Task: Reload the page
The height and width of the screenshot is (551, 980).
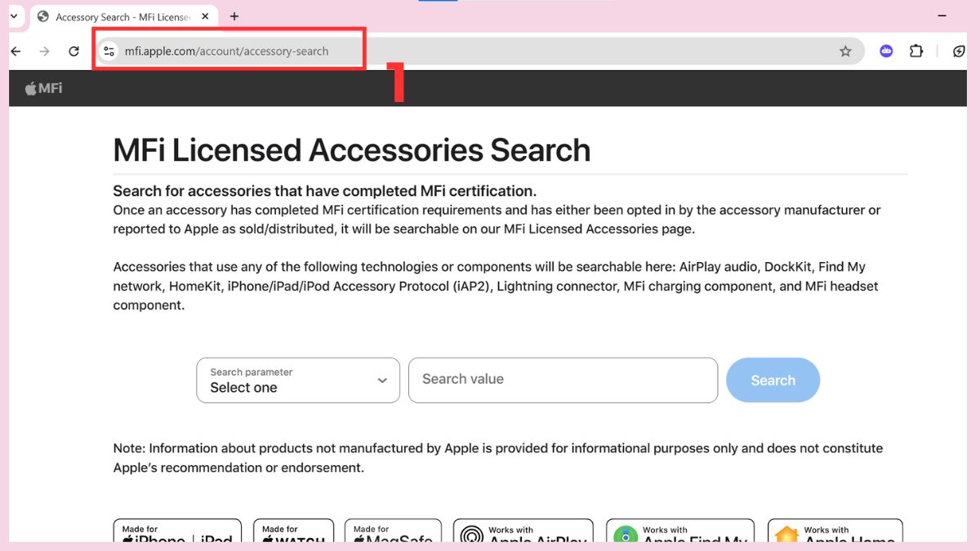Action: pos(73,51)
